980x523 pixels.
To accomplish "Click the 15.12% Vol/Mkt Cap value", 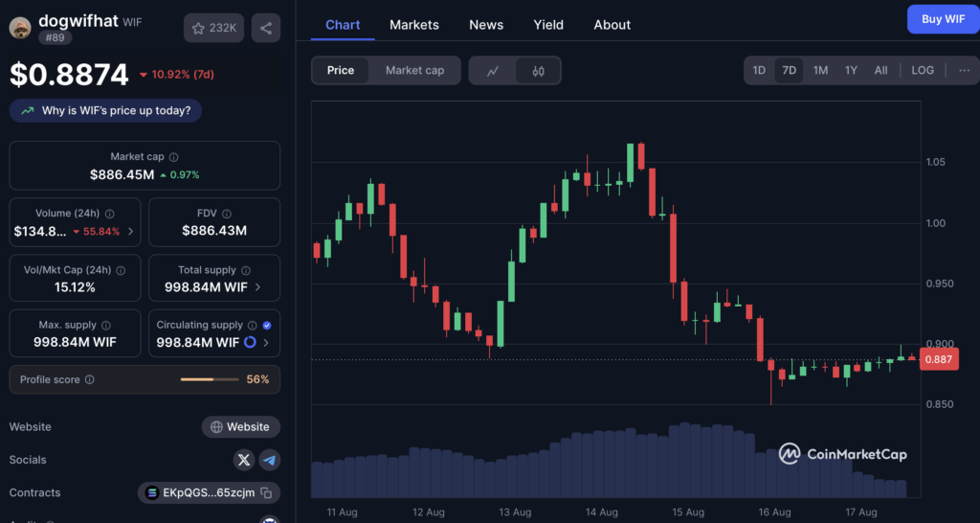I will tap(75, 287).
